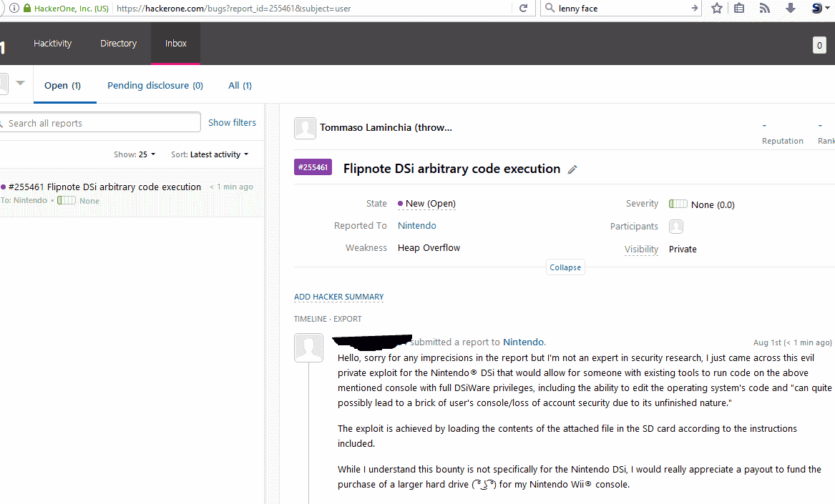Image resolution: width=835 pixels, height=504 pixels.
Task: Click reporter name Tommaso Laminchia
Action: 386,128
